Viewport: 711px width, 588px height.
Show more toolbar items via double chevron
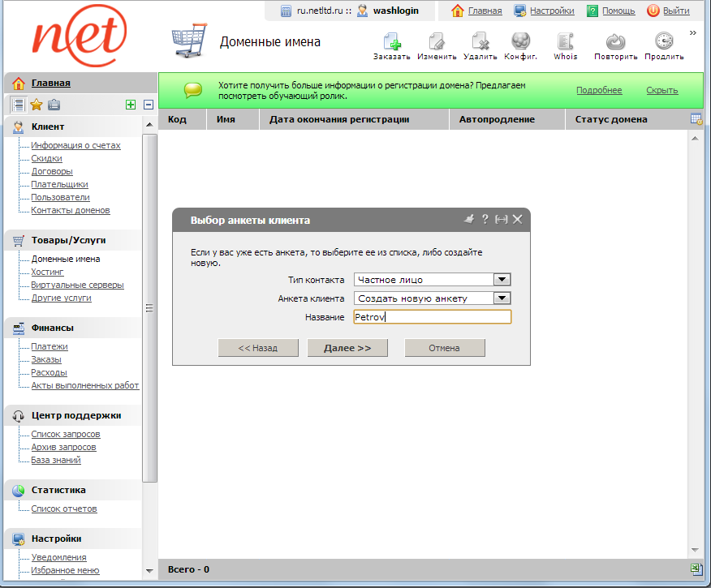pos(693,33)
